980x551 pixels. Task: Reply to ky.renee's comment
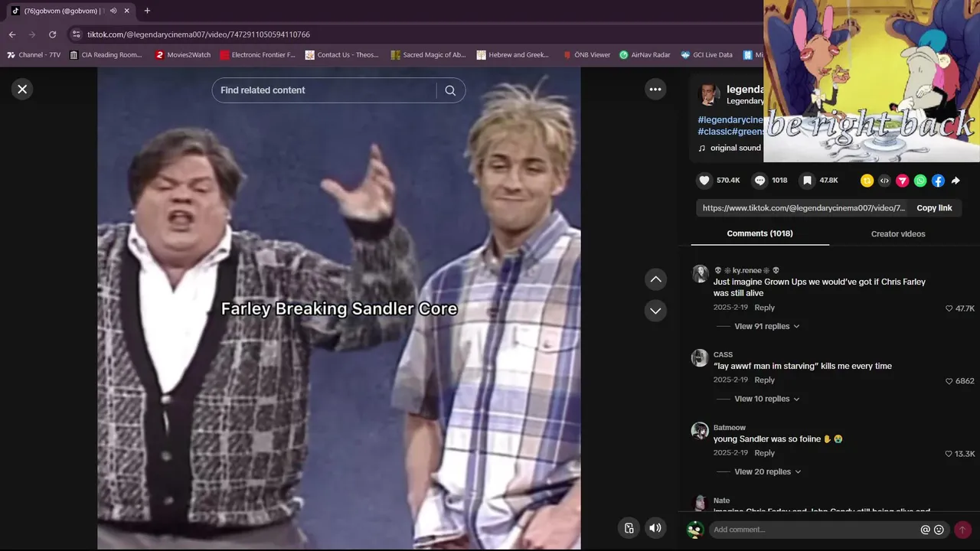[765, 308]
